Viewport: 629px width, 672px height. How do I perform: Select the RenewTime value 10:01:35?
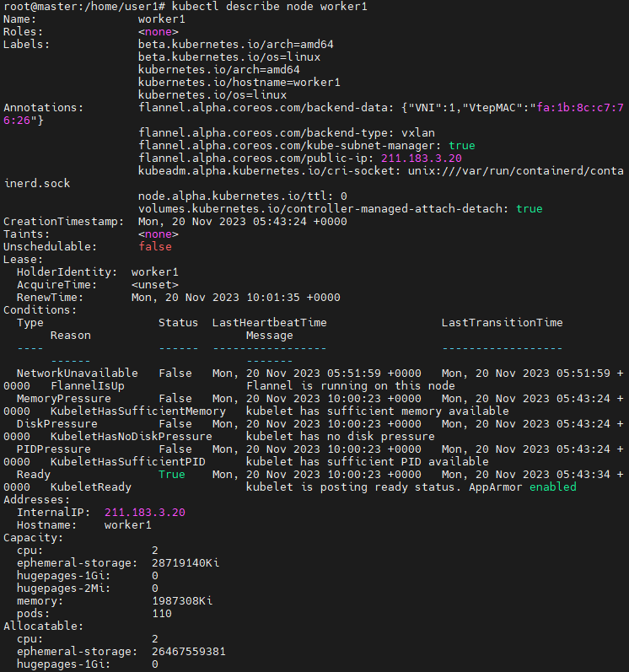point(273,297)
